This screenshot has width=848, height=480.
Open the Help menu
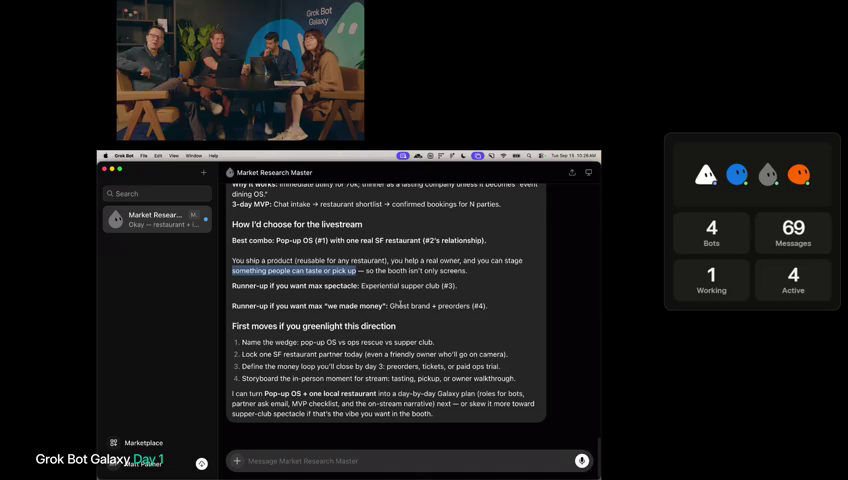pyautogui.click(x=214, y=156)
